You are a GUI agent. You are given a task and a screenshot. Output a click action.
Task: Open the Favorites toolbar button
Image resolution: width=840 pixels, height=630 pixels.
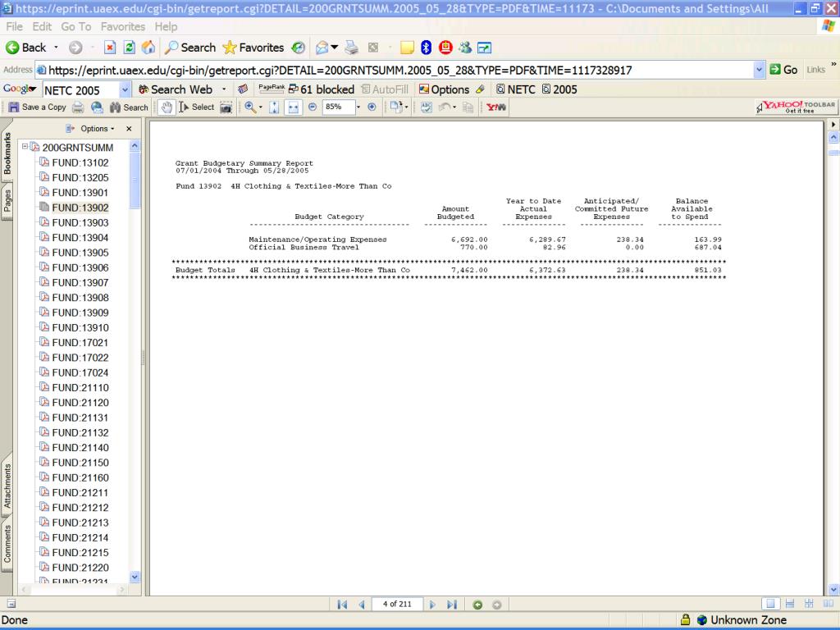253,48
